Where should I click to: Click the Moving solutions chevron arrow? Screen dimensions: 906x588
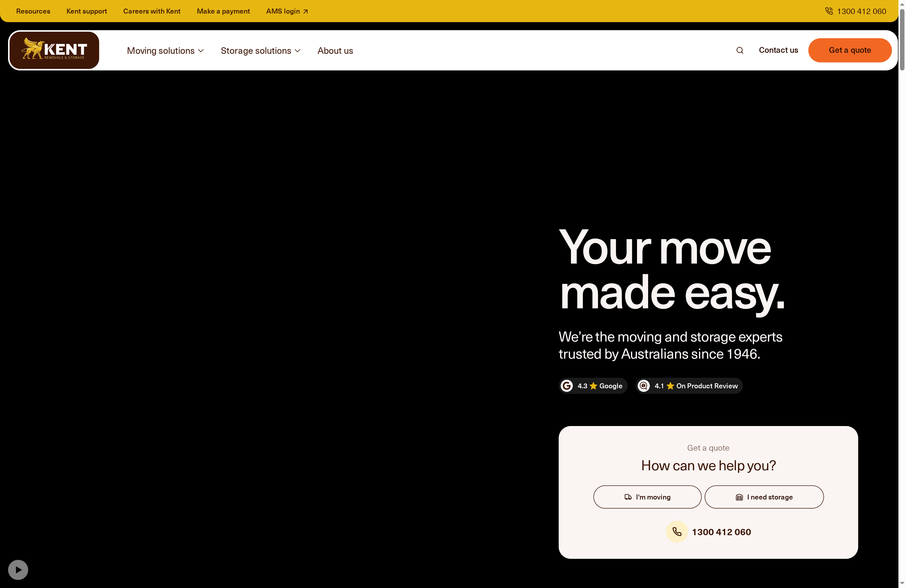pos(201,51)
